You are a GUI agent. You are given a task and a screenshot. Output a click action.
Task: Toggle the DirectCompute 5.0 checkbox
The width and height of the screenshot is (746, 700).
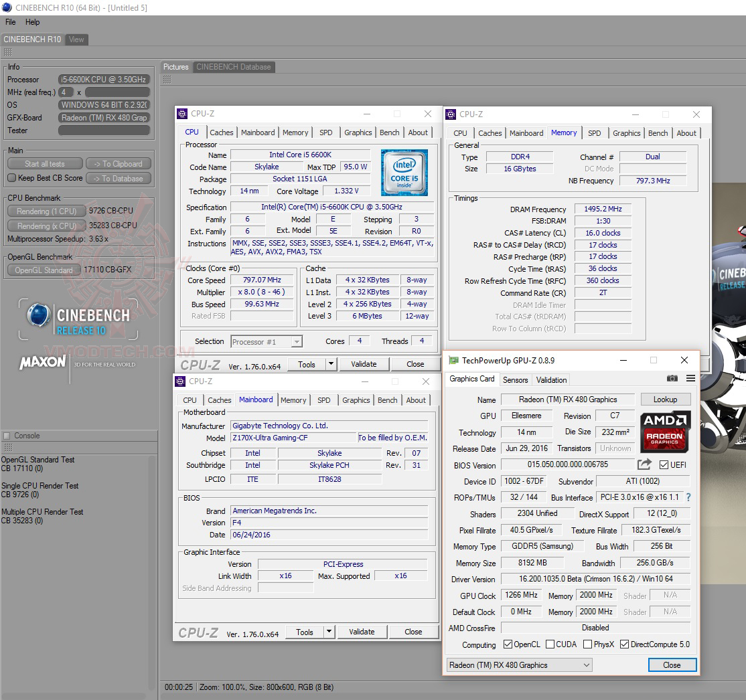(625, 644)
